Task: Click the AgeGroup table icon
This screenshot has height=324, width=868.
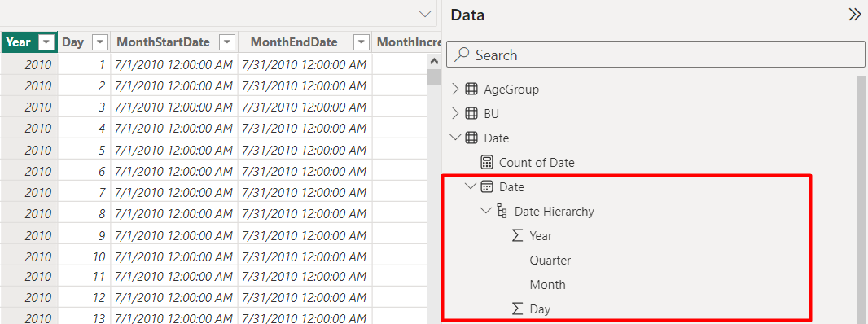Action: tap(471, 89)
